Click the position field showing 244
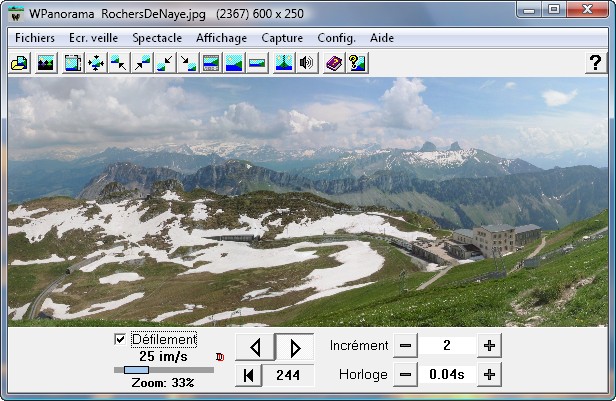This screenshot has width=616, height=401. click(288, 375)
